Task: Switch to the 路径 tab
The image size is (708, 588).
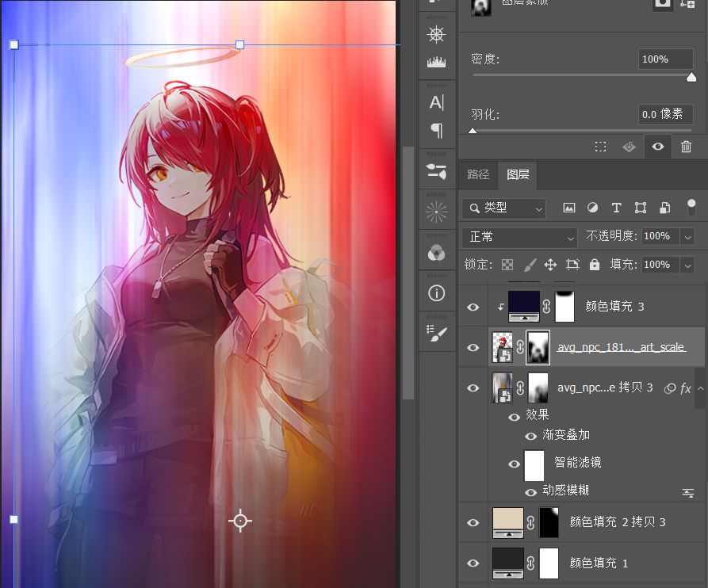Action: click(478, 174)
